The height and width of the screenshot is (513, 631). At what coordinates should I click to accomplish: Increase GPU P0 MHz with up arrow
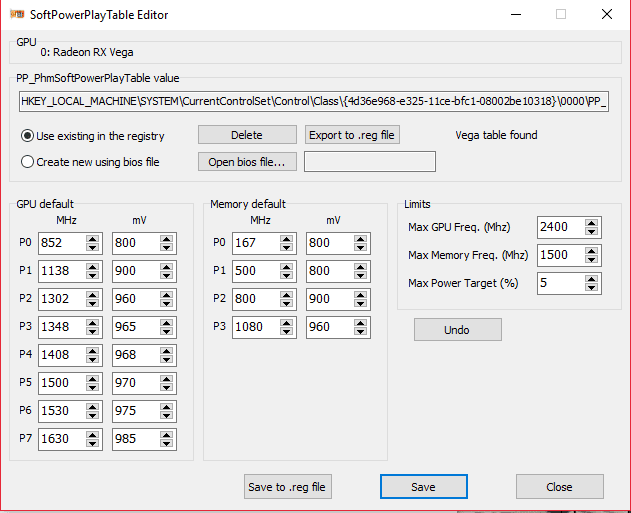click(x=93, y=239)
